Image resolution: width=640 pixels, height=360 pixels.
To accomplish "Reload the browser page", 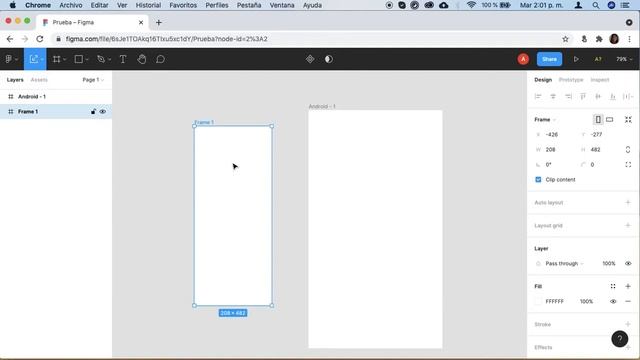I will click(40, 39).
